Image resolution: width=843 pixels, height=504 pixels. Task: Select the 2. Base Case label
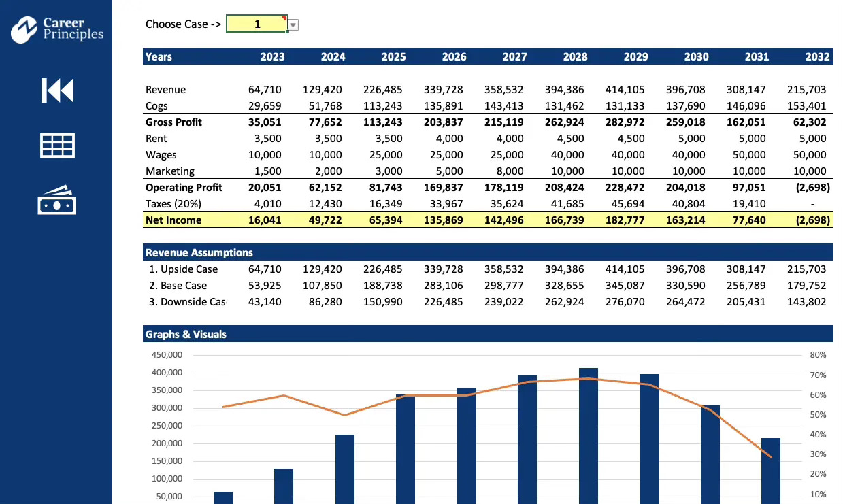178,285
